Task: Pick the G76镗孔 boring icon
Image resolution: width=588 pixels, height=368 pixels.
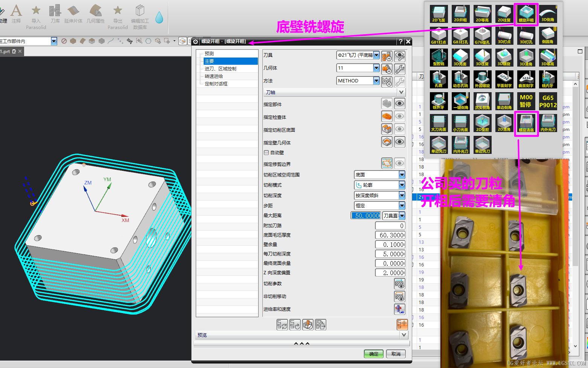Action: [483, 36]
